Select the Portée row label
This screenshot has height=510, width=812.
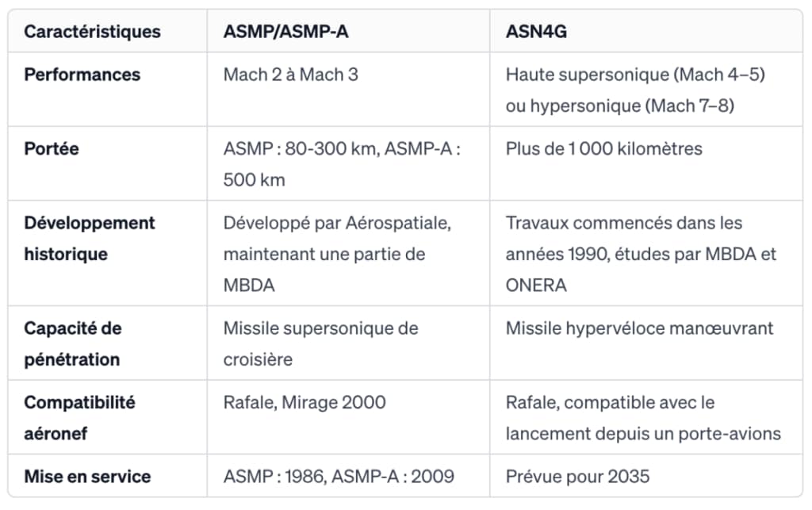[52, 148]
